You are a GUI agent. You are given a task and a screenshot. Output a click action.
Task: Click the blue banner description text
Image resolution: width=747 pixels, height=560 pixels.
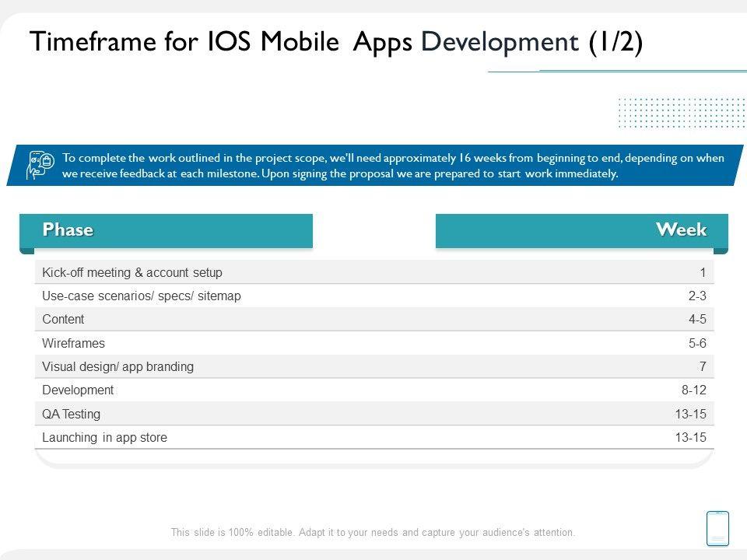tap(393, 166)
